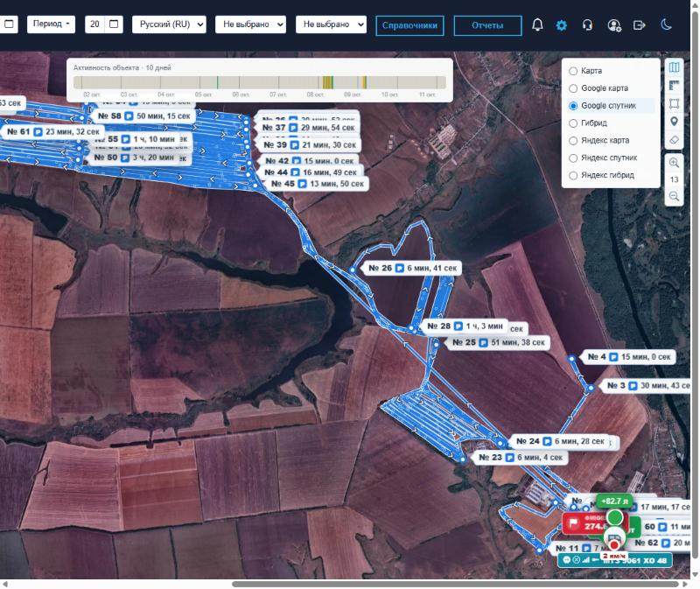Activate the polygon area tool
The image size is (700, 589).
click(x=674, y=103)
